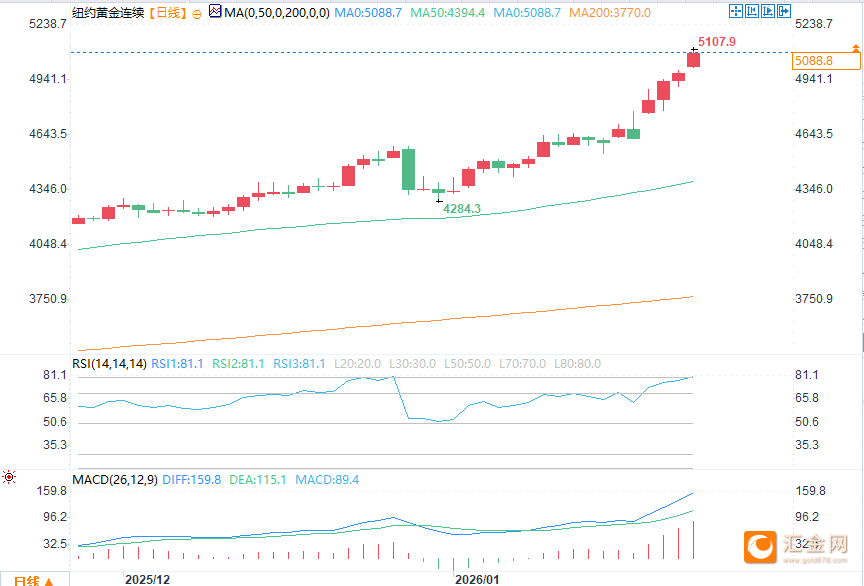The width and height of the screenshot is (864, 586).
Task: Click the MA(0,50,0,200,0,0) parameter label
Action: pos(277,13)
